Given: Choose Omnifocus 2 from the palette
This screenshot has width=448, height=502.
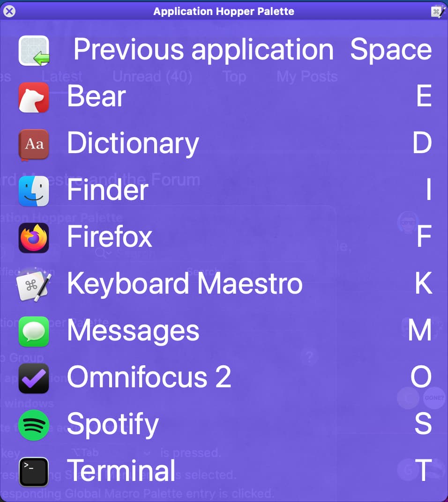Looking at the screenshot, I should tap(149, 377).
